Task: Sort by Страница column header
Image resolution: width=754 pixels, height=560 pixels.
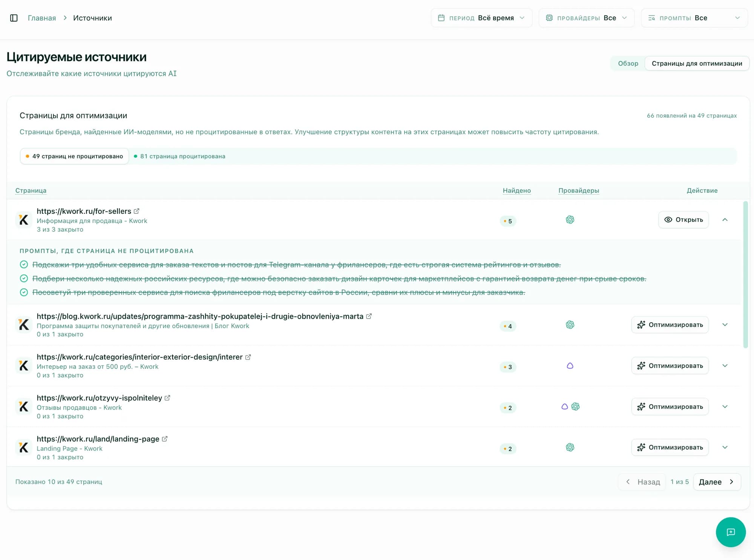Action: pyautogui.click(x=31, y=190)
